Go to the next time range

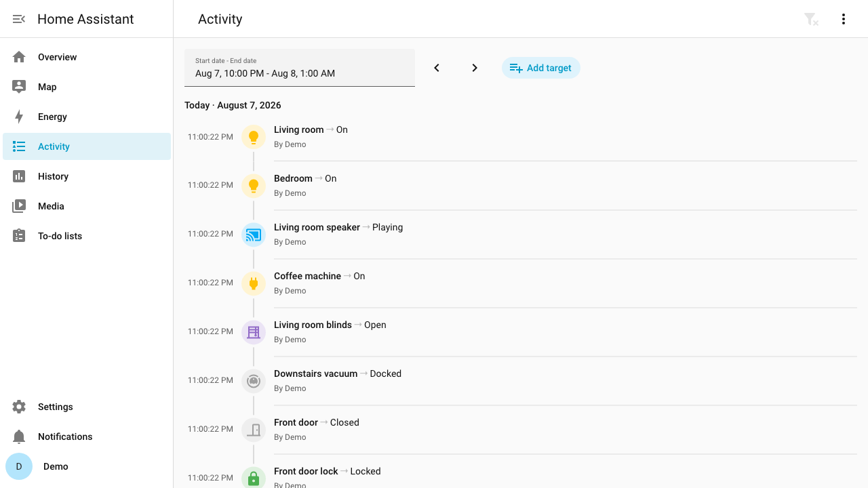[475, 68]
